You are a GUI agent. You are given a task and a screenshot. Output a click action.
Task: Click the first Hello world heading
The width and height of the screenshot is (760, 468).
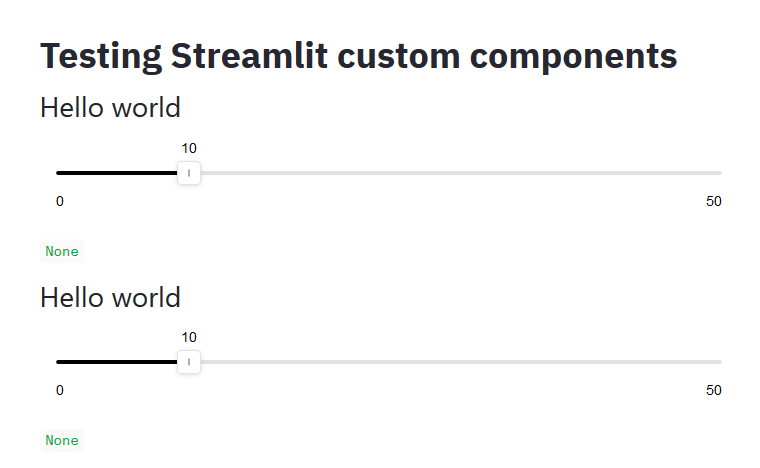pos(110,107)
